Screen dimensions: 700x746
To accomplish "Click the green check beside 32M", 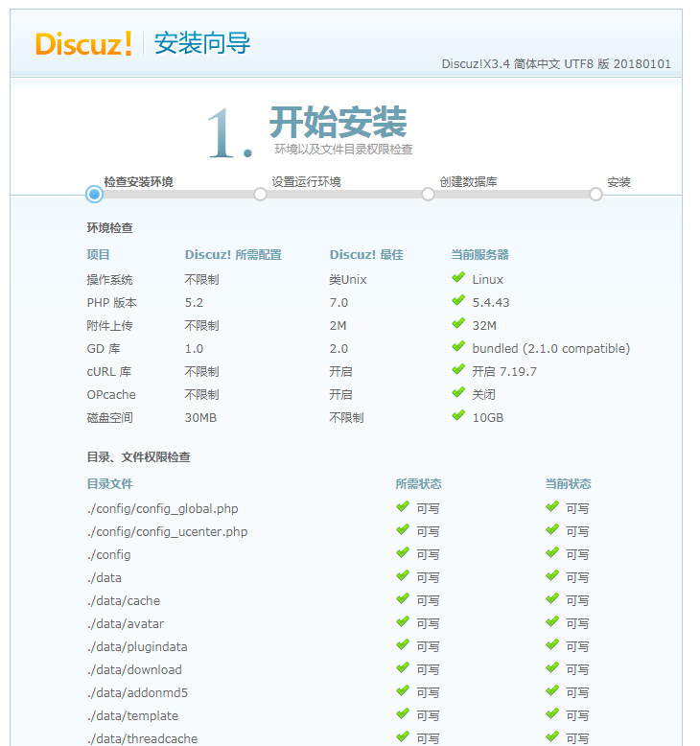I will click(458, 323).
